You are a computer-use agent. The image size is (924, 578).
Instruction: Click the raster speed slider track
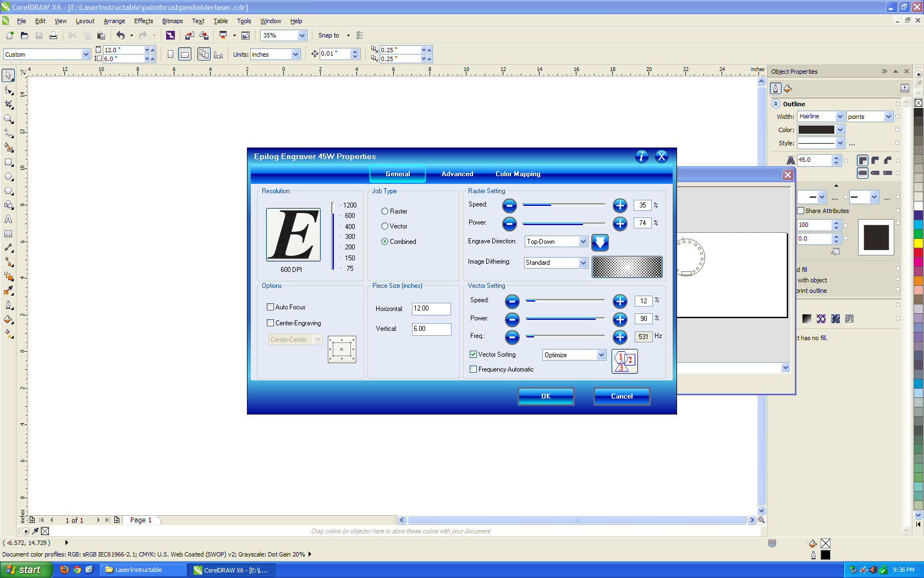pyautogui.click(x=564, y=205)
